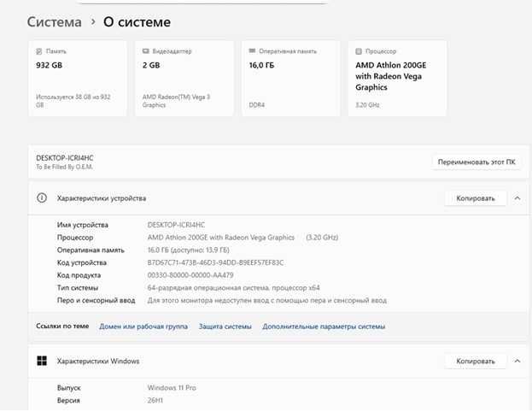Click the Имя устройства label
532x412 pixels.
pyautogui.click(x=83, y=225)
